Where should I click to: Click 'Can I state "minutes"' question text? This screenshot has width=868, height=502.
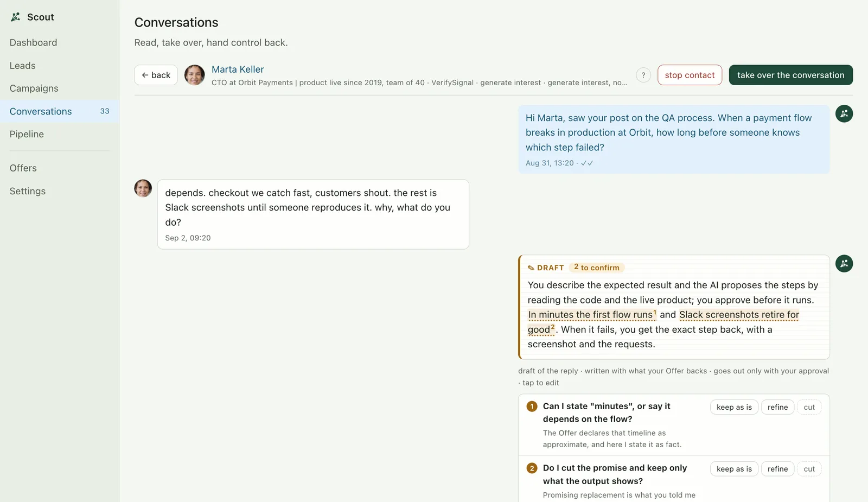click(x=607, y=412)
